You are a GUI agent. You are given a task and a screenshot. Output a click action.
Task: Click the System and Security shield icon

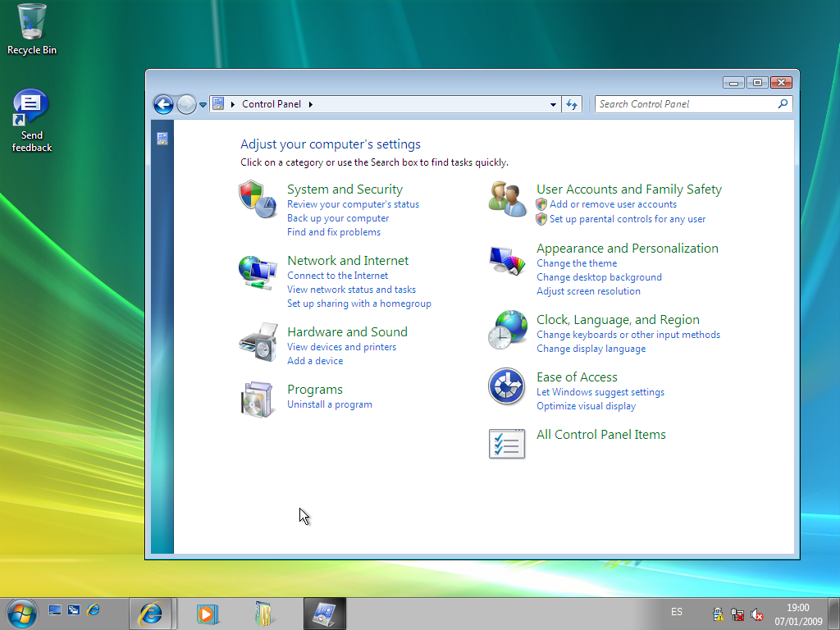[257, 199]
